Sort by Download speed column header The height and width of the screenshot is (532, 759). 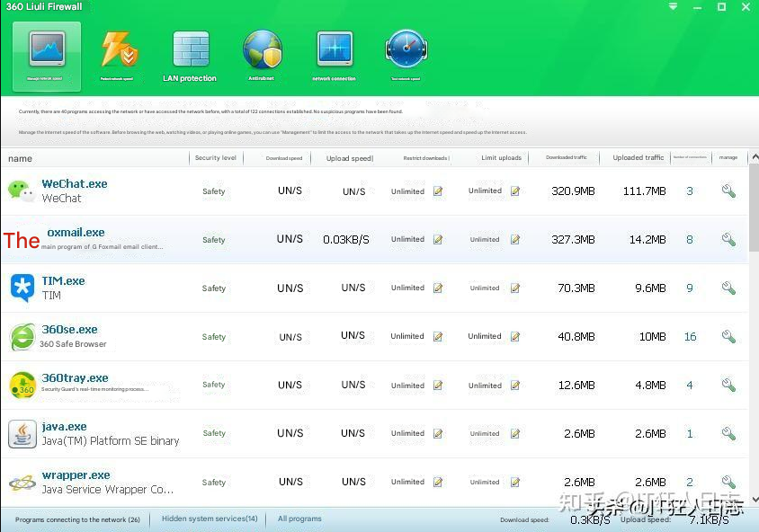[x=284, y=158]
